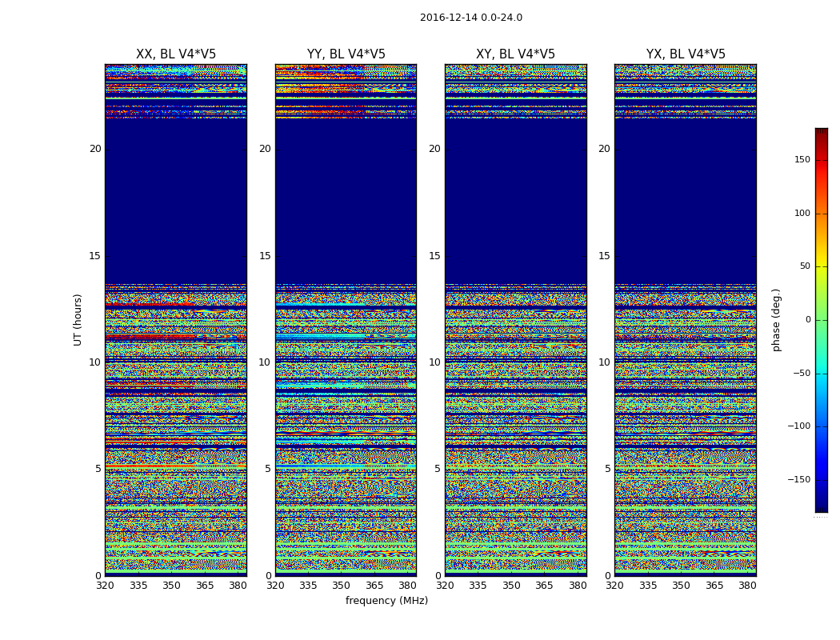Click the '10' UT tick of XX panel
This screenshot has height=640, width=840.
tap(95, 362)
